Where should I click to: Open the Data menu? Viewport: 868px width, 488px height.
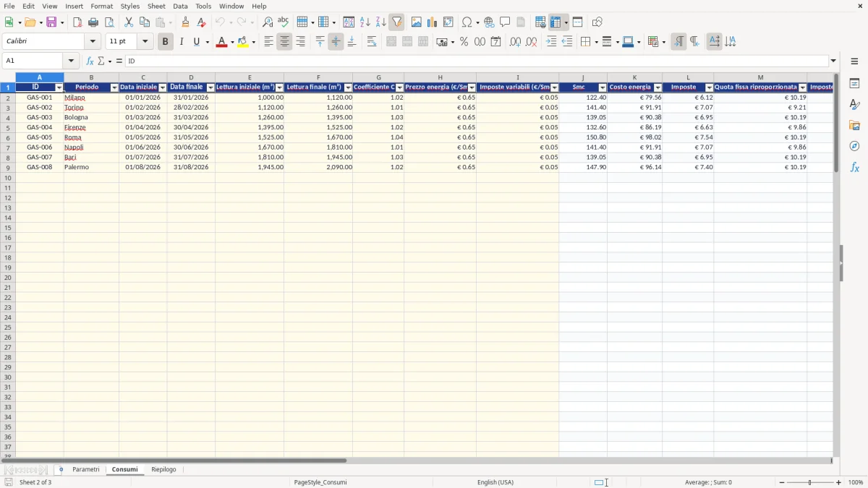click(x=180, y=6)
